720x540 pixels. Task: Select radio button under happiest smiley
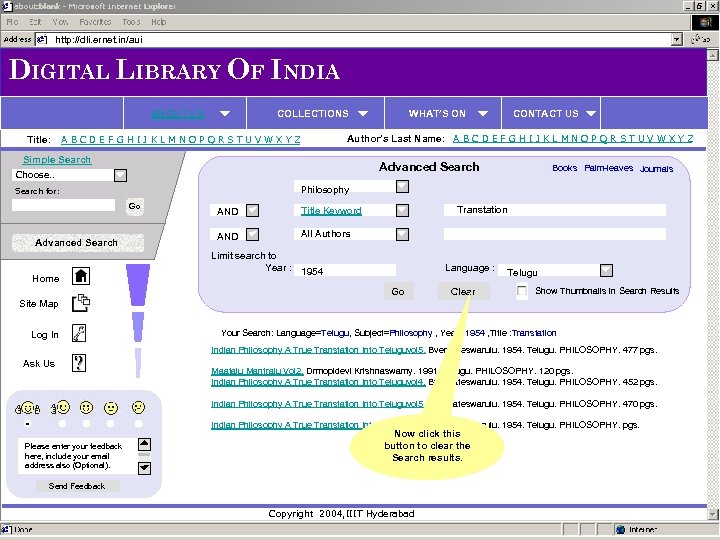28,424
